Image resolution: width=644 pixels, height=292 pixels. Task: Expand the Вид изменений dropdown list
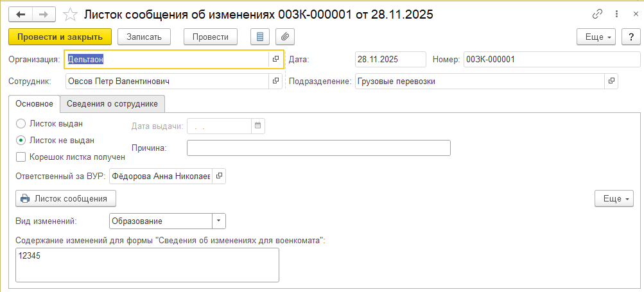pos(219,221)
